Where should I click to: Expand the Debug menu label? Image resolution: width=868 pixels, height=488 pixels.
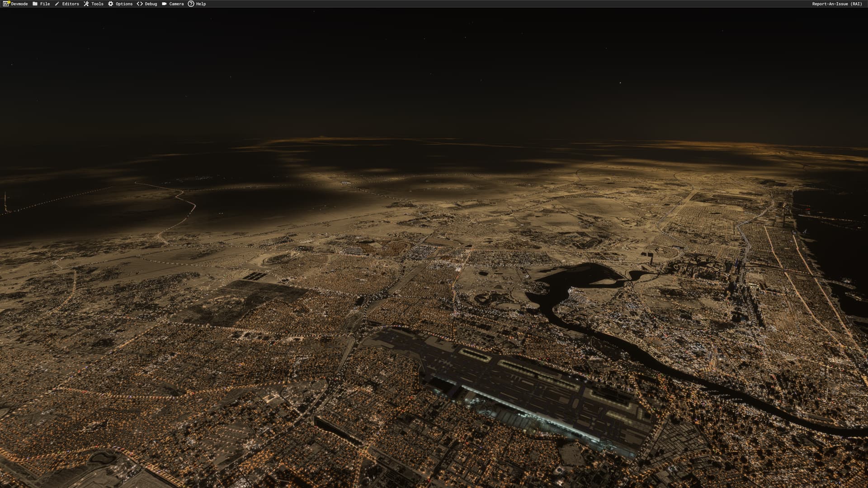(151, 4)
